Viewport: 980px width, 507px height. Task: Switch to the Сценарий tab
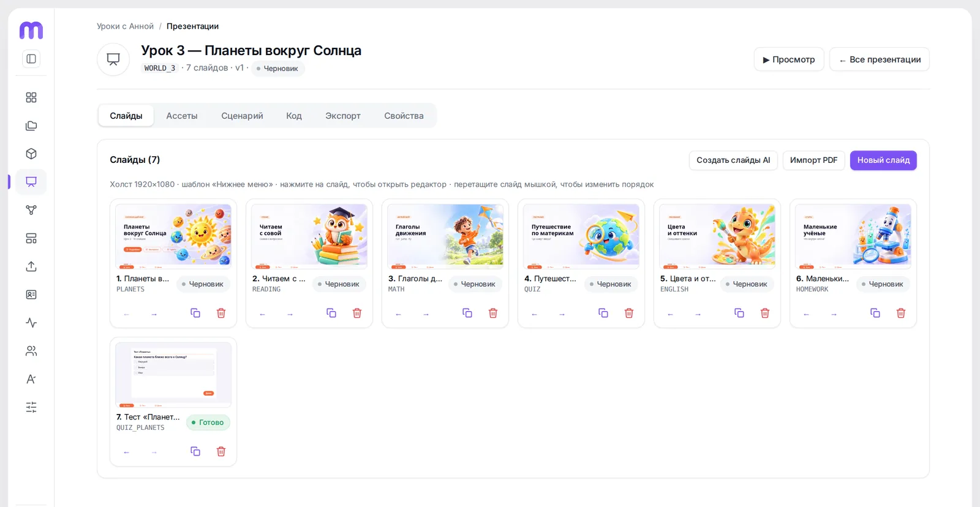tap(242, 116)
